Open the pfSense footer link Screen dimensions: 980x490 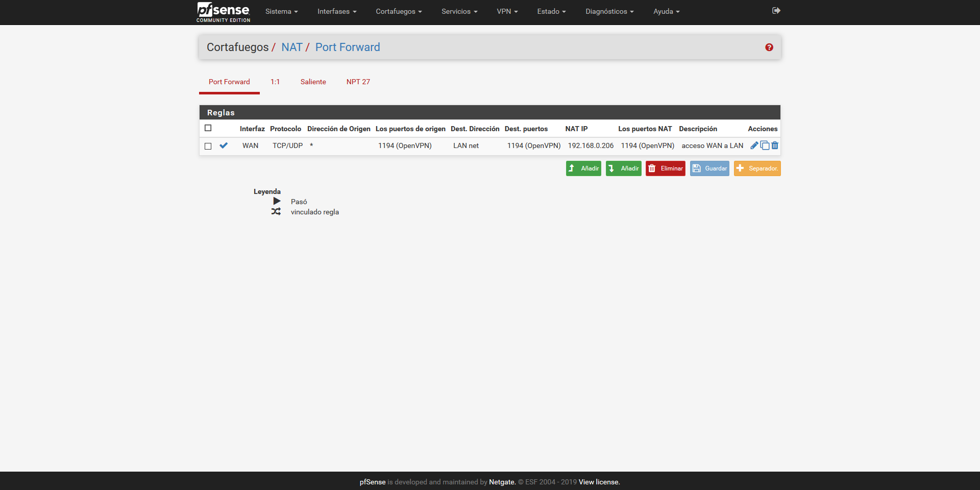click(373, 482)
